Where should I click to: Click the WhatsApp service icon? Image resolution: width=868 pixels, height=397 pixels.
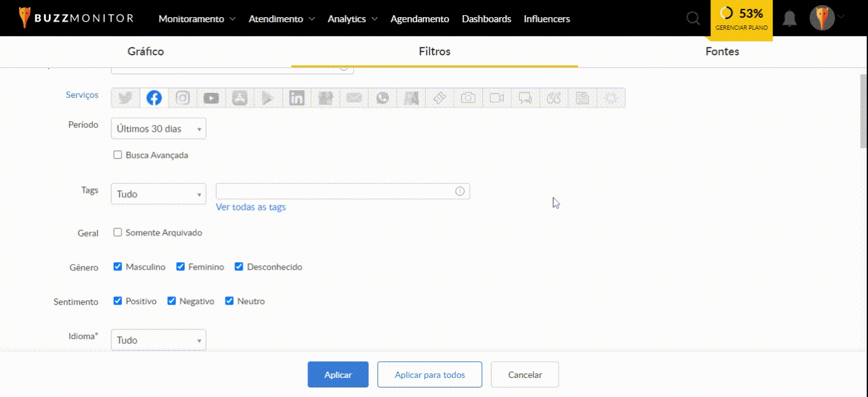click(x=383, y=98)
